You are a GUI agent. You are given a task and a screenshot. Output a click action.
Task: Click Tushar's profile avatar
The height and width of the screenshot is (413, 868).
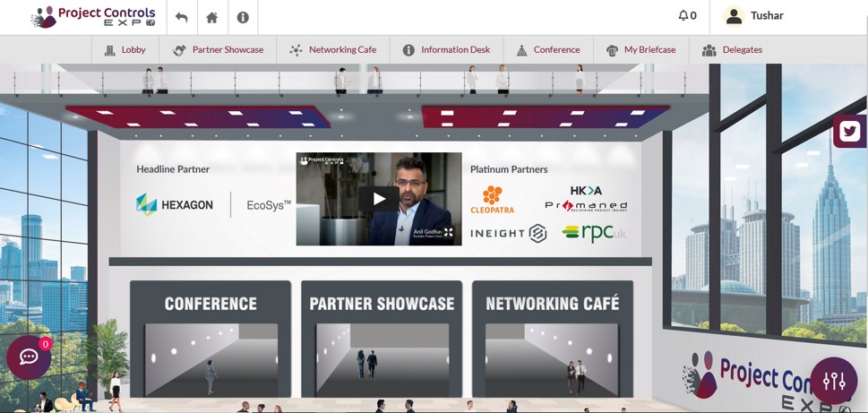click(x=734, y=16)
